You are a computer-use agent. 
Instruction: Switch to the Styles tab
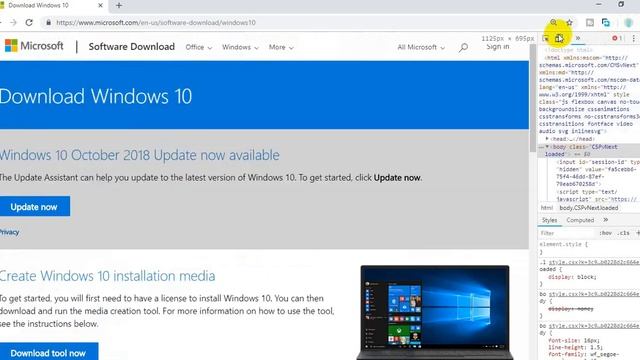tap(549, 220)
